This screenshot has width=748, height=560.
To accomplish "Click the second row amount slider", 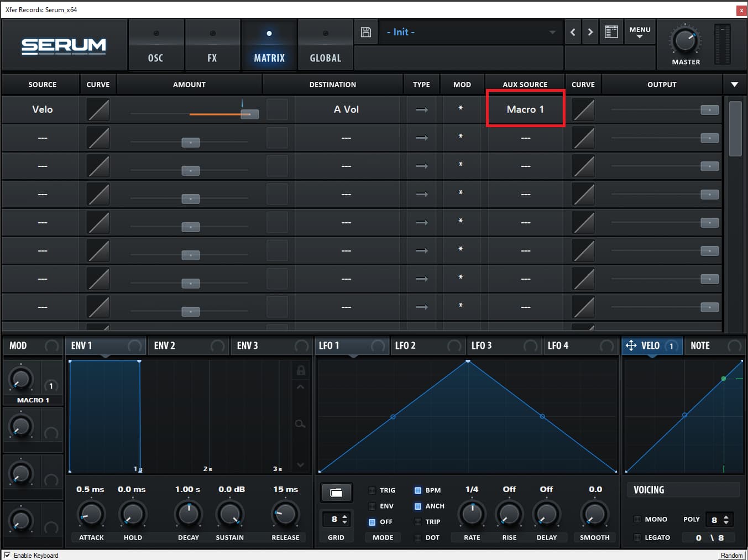I will 190,142.
